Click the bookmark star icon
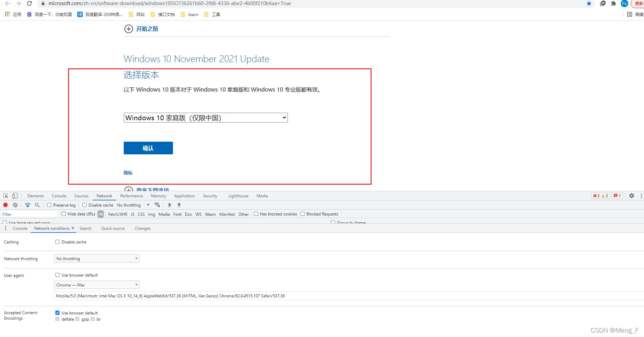The width and height of the screenshot is (644, 337). coord(589,3)
